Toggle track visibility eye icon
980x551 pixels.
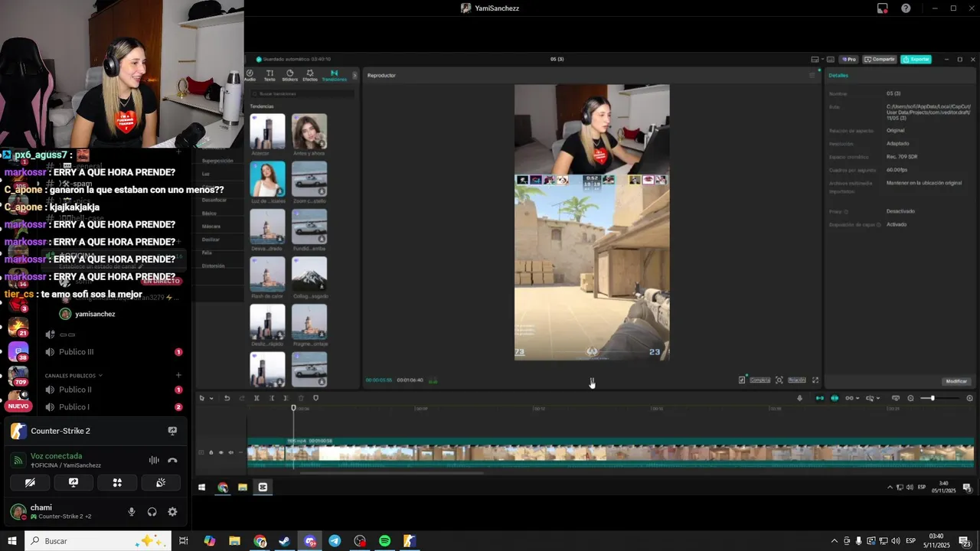coord(221,452)
